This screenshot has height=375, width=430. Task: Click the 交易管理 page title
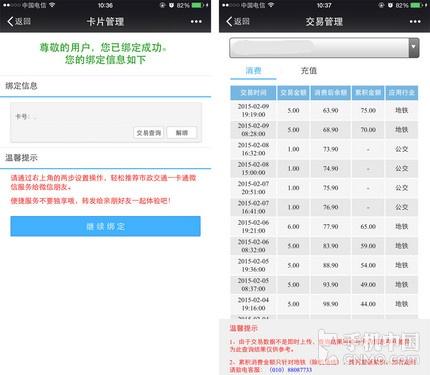(x=324, y=22)
